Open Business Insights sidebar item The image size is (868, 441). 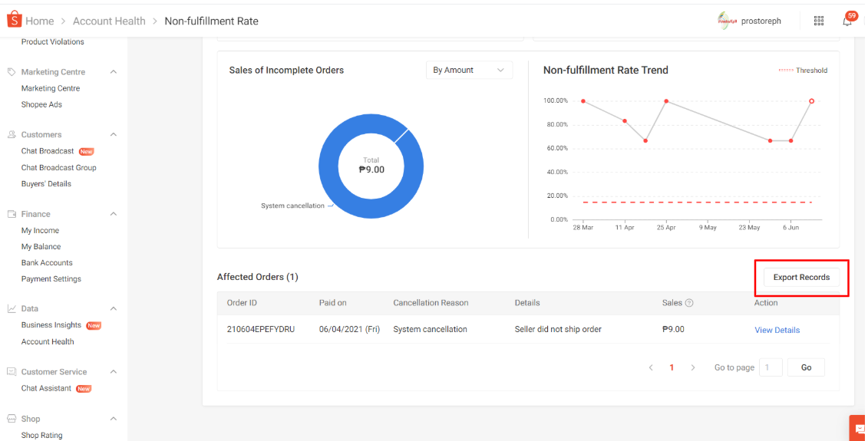point(51,324)
